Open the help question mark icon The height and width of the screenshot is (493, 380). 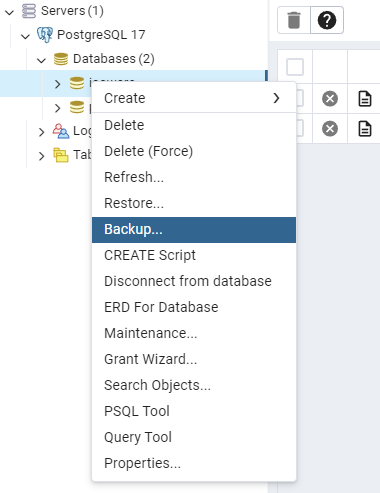click(327, 20)
